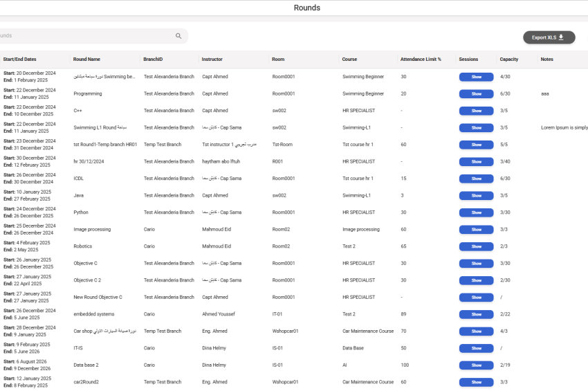588x391 pixels.
Task: Click the Attendance Limit % header
Action: coord(421,60)
